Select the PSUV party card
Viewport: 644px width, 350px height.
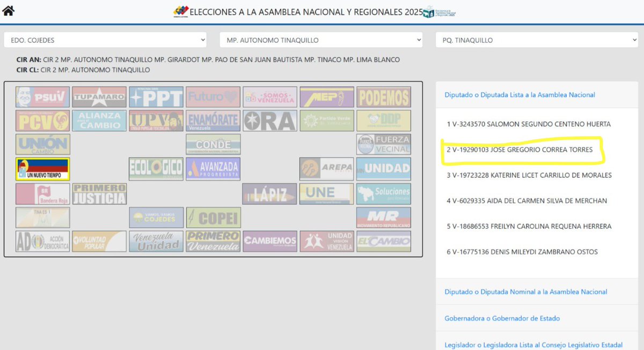(42, 97)
